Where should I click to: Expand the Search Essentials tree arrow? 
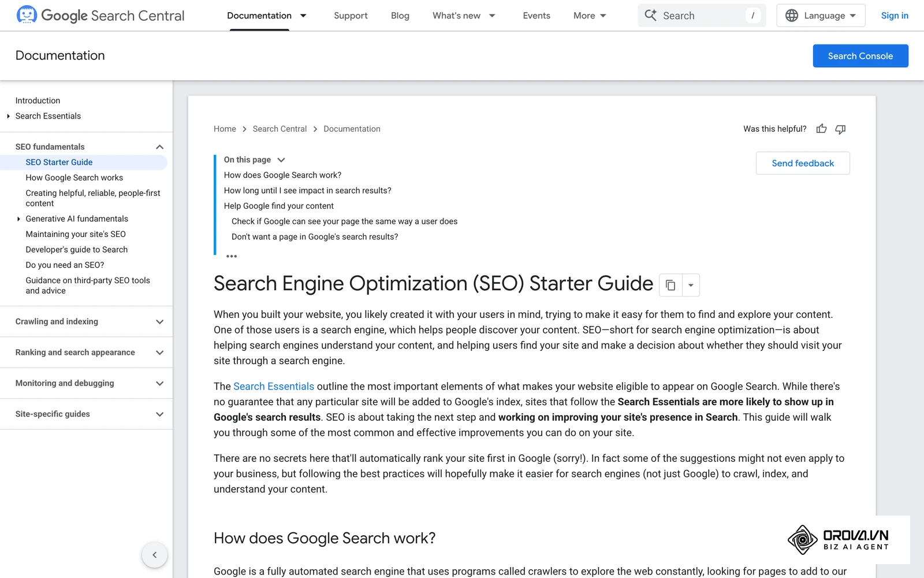8,116
